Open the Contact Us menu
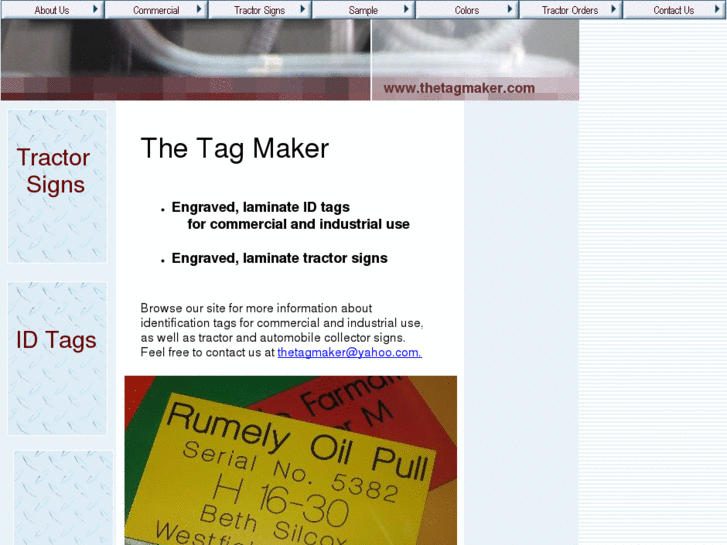Image resolution: width=727 pixels, height=545 pixels. pyautogui.click(x=674, y=10)
